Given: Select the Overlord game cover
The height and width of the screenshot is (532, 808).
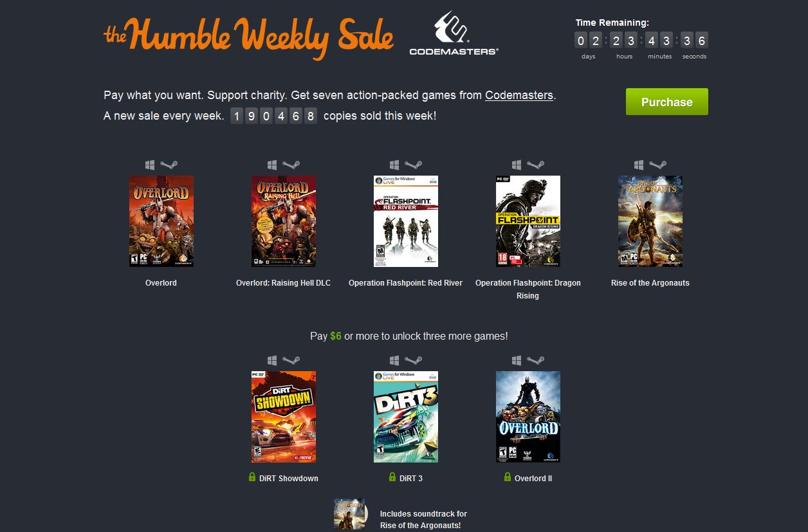Looking at the screenshot, I should pos(161,221).
